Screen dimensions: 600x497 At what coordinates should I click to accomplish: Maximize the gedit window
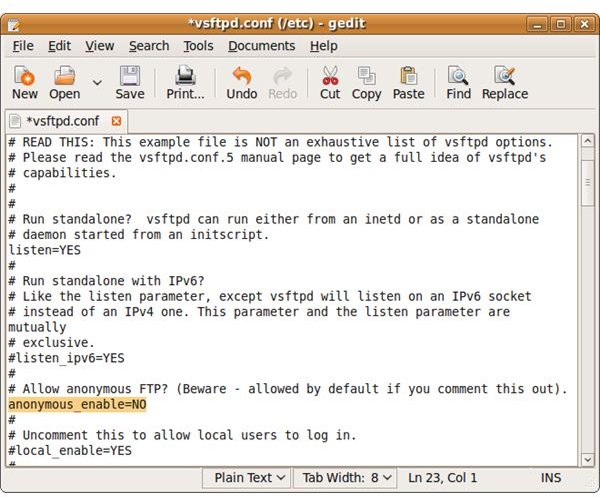point(561,24)
